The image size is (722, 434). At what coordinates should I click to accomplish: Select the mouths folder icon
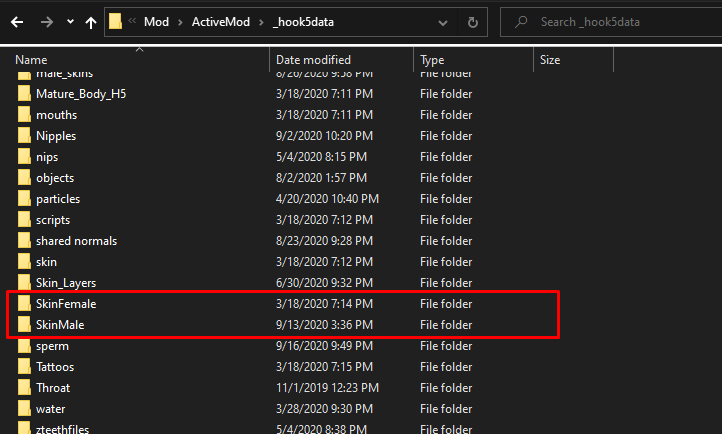(x=24, y=115)
